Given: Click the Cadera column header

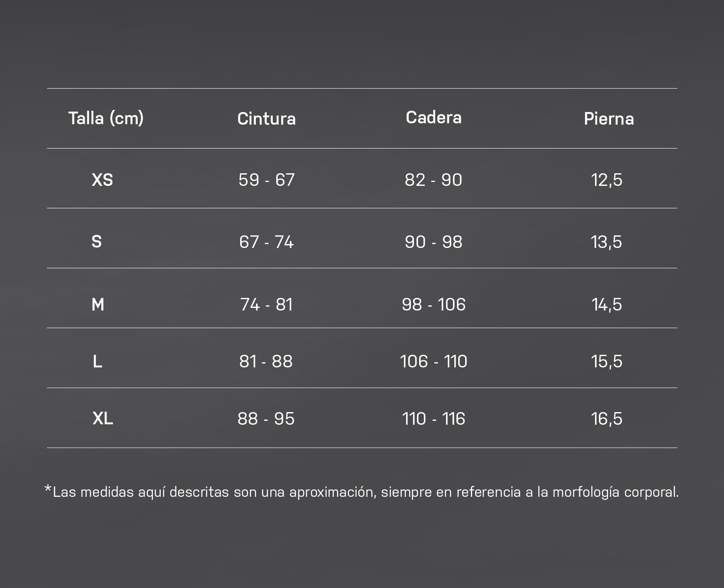Looking at the screenshot, I should [433, 117].
